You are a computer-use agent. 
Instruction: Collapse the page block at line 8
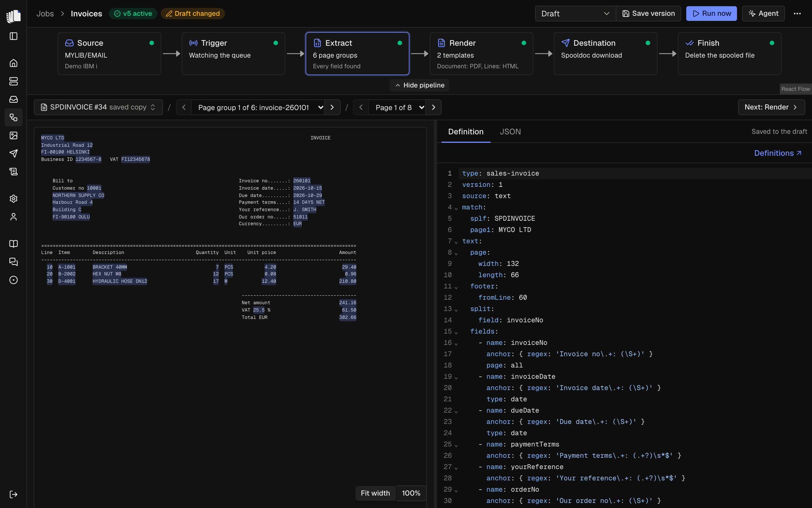(456, 254)
